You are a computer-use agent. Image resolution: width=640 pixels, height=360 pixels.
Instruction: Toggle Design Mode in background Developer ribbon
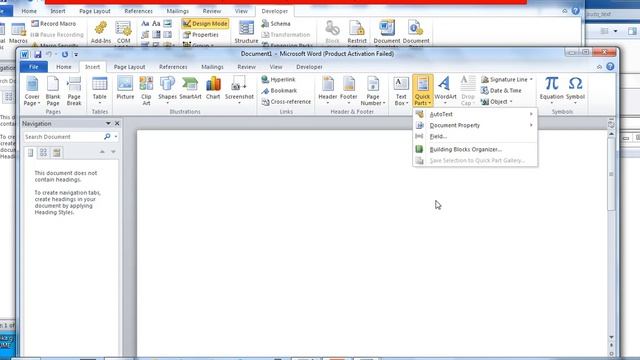coord(205,24)
